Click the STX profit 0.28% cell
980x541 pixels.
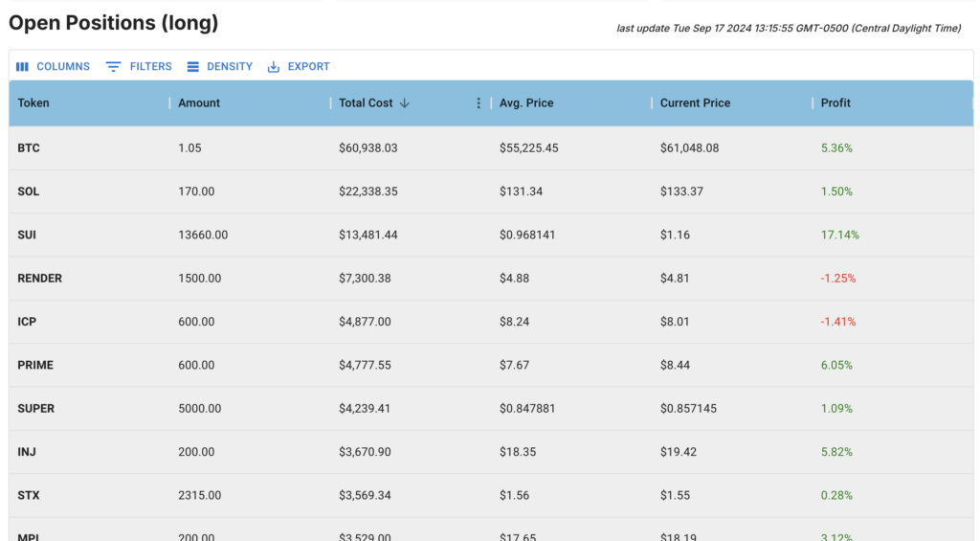tap(893, 495)
